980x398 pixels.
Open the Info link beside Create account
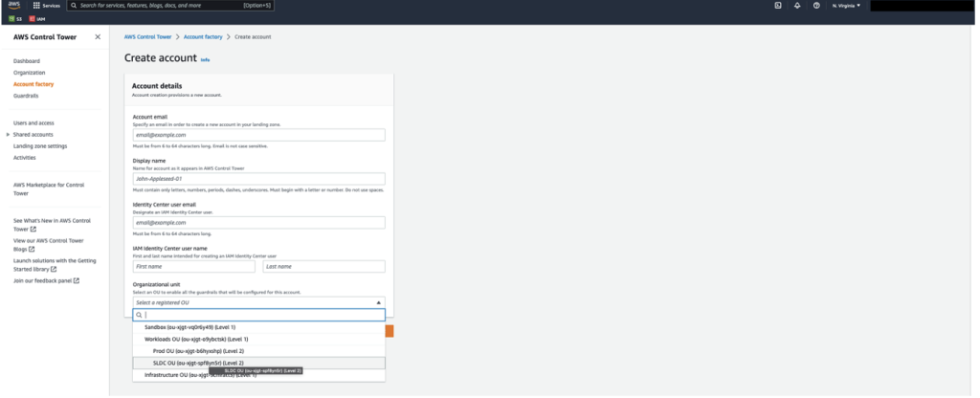(205, 60)
